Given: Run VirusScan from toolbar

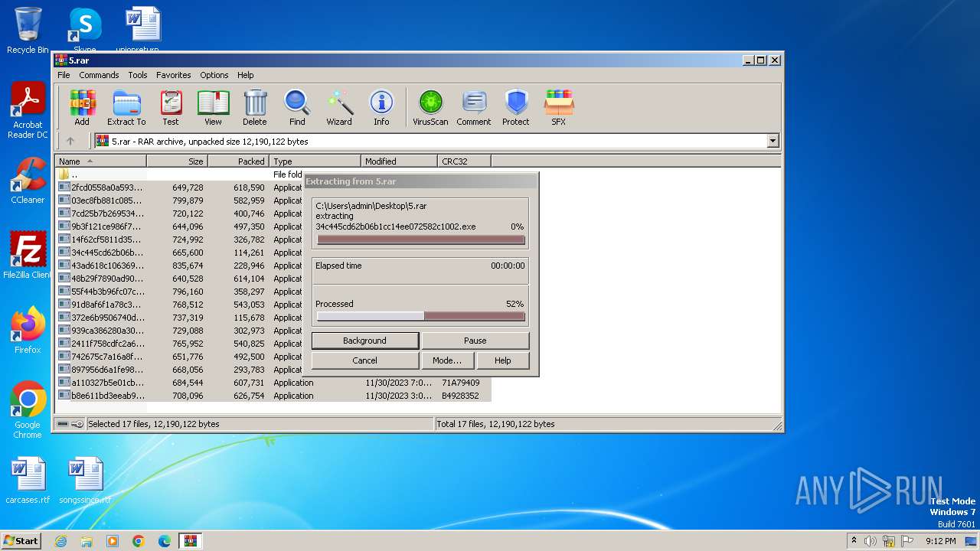Looking at the screenshot, I should (x=430, y=107).
